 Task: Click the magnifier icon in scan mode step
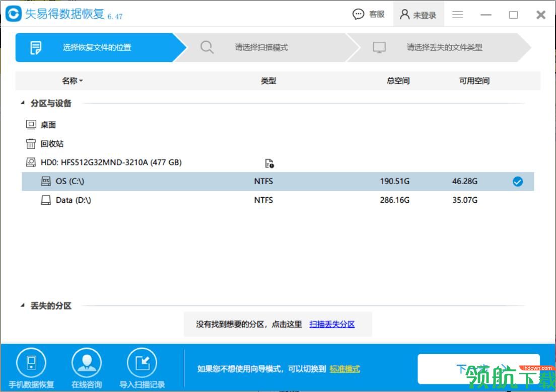[x=206, y=47]
